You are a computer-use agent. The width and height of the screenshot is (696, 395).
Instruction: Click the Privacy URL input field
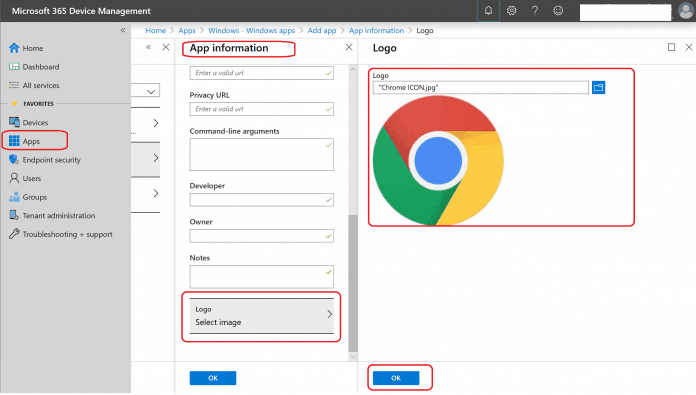point(261,109)
